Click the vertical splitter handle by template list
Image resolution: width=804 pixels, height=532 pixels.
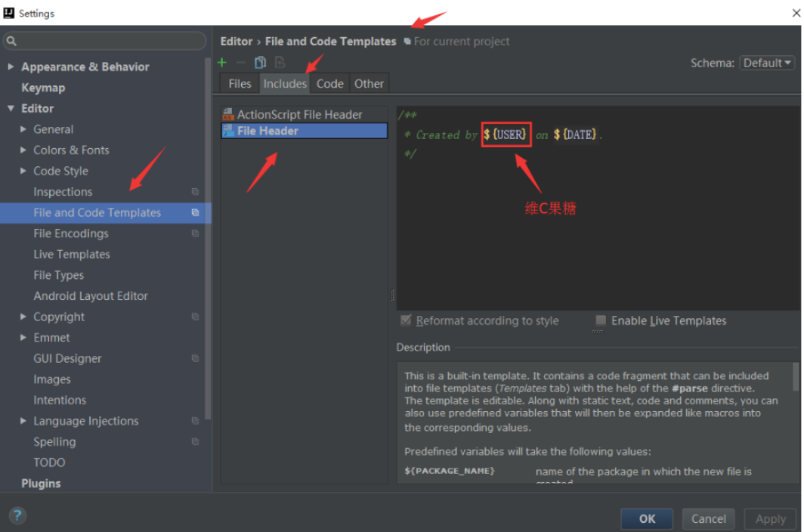392,295
